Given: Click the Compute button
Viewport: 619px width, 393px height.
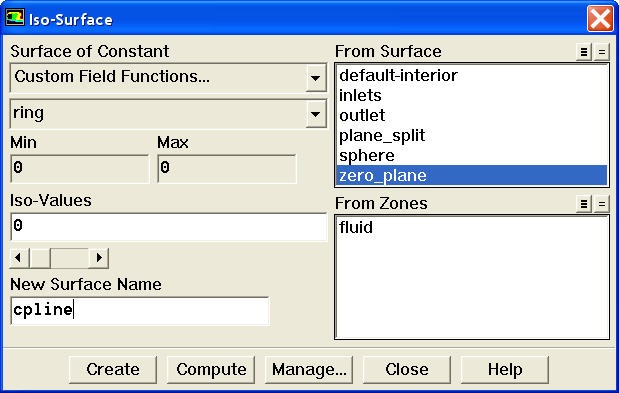Looking at the screenshot, I should coord(211,370).
